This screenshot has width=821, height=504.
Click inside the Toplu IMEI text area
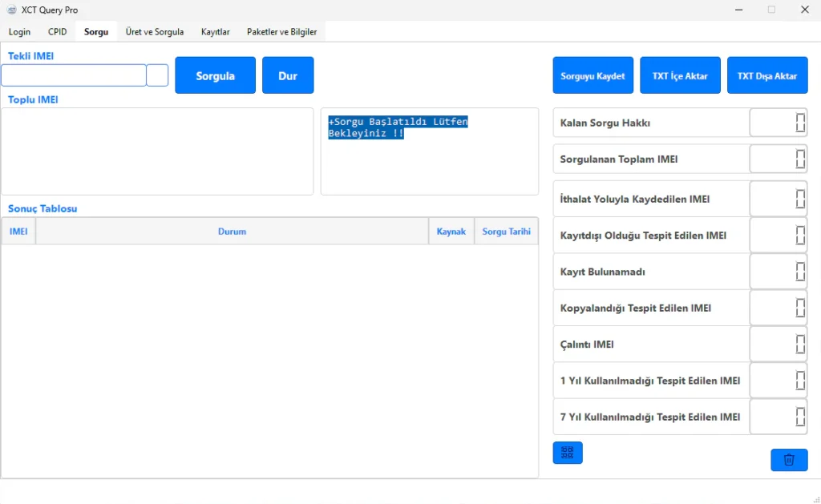click(157, 151)
